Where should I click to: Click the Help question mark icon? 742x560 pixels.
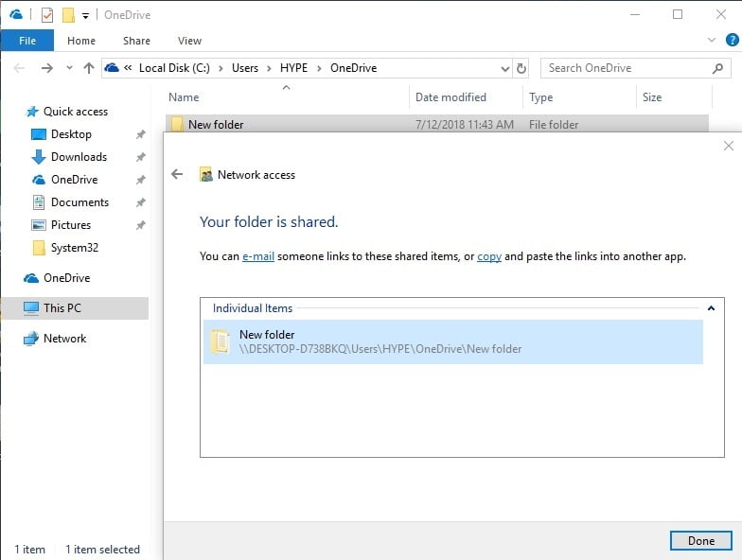(731, 41)
